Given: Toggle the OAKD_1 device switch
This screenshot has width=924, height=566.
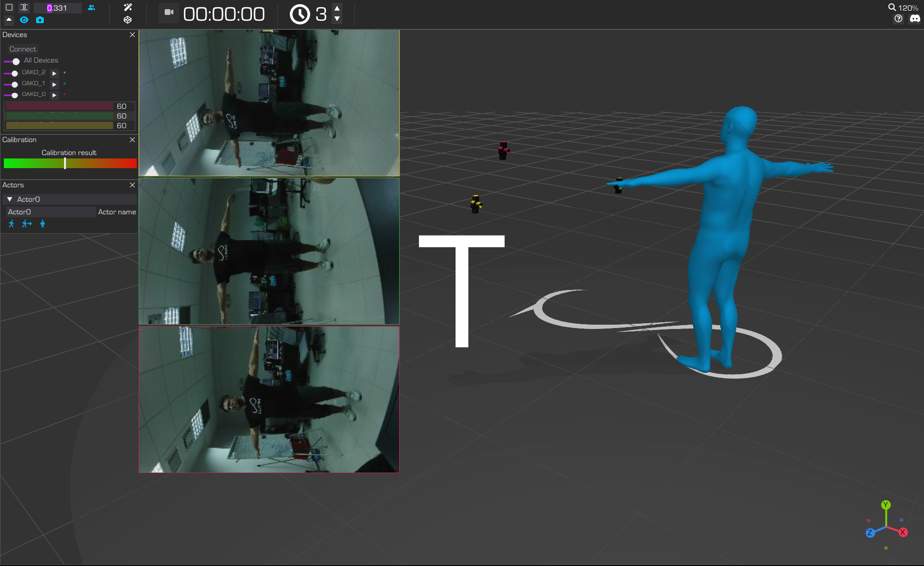Looking at the screenshot, I should [11, 84].
